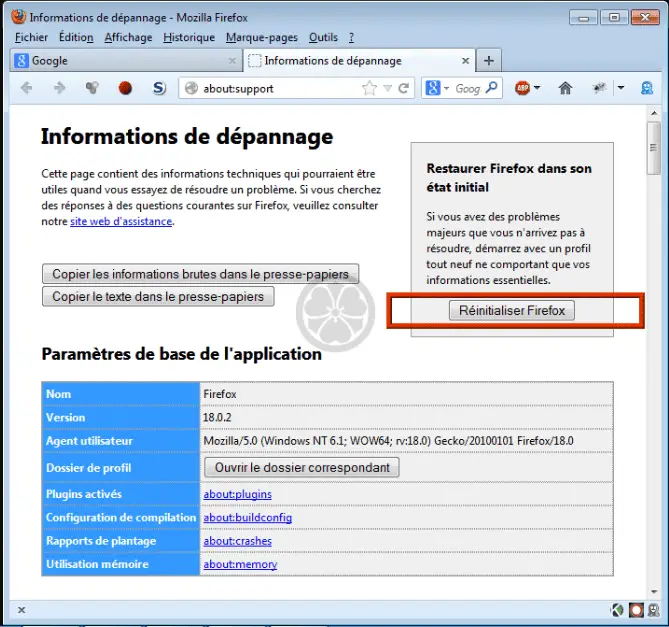Click Ouvrir le dossier correspondant button
This screenshot has width=669, height=627.
tap(302, 467)
